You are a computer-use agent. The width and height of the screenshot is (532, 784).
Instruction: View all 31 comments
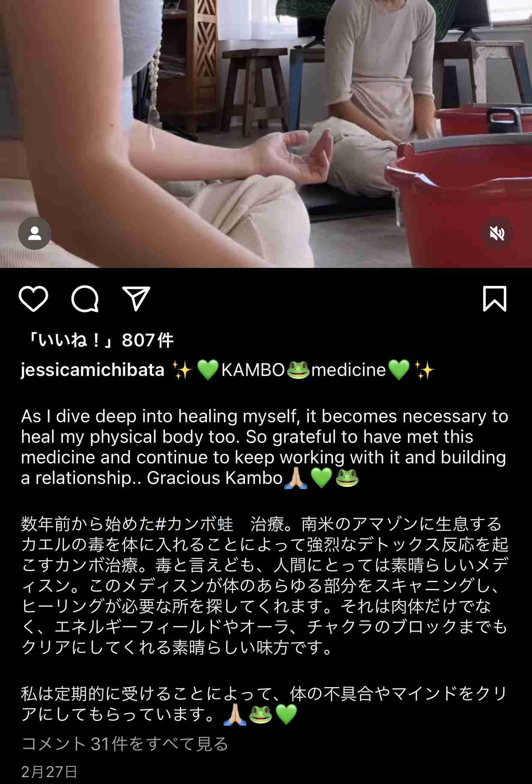tap(125, 744)
